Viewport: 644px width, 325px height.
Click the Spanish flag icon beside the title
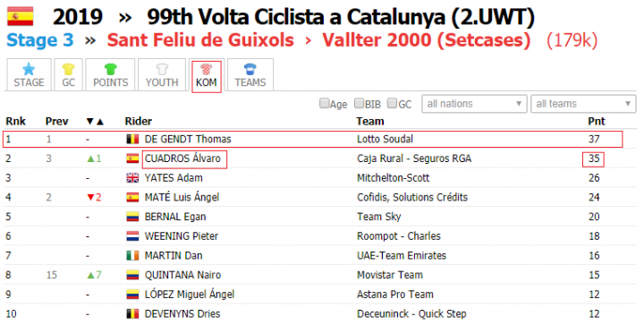pos(20,16)
